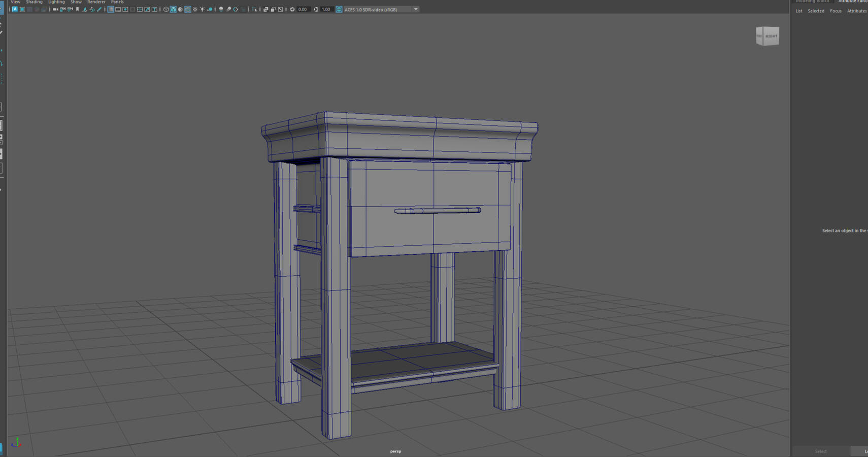Toggle the viewport grid display
This screenshot has width=868, height=457.
pos(110,9)
